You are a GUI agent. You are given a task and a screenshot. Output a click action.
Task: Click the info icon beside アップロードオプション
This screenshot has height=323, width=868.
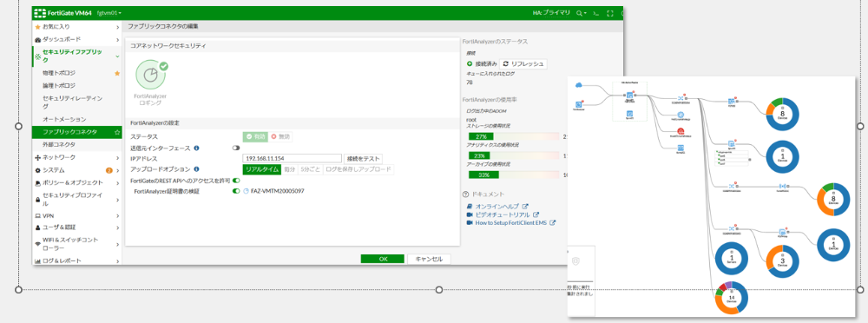(x=197, y=169)
